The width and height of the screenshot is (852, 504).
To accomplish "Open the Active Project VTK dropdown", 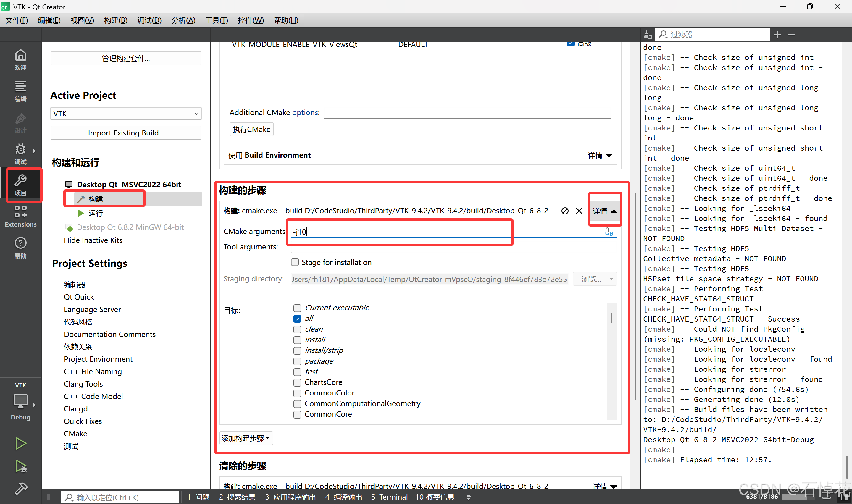I will click(126, 114).
